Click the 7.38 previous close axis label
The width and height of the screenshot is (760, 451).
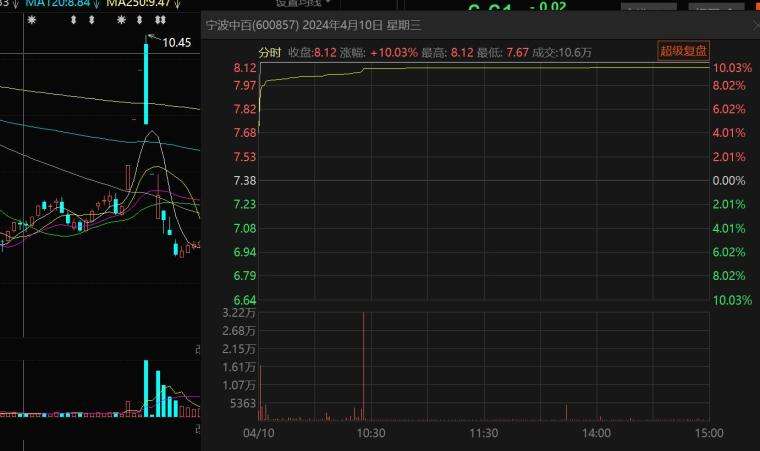coord(245,181)
